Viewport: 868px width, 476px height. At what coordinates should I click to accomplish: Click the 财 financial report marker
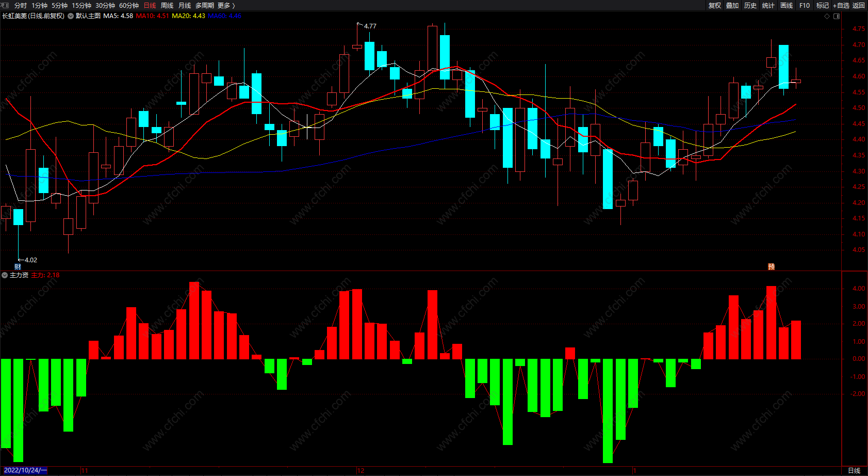18,267
